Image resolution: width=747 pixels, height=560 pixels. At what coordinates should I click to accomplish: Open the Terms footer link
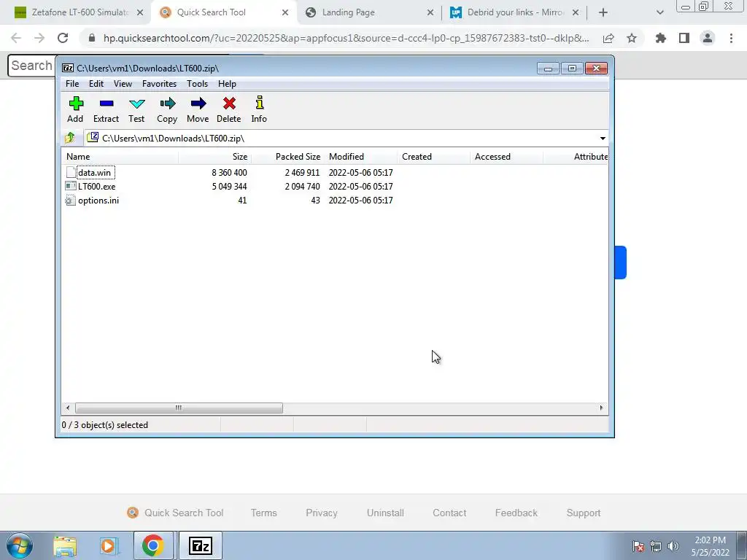pyautogui.click(x=264, y=513)
